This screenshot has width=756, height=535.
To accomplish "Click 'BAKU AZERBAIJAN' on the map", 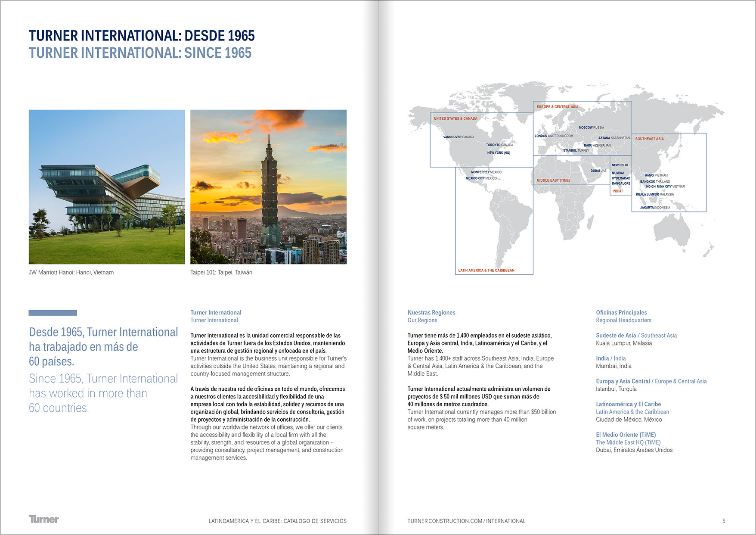I will (x=597, y=145).
